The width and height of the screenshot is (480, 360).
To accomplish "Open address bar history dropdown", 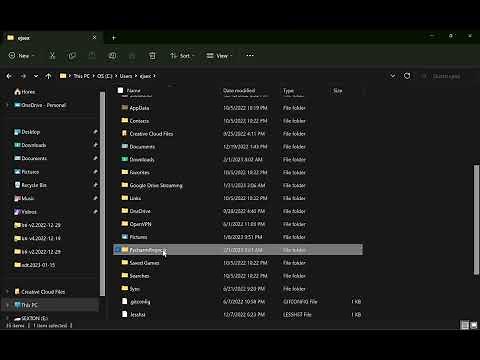I will coord(393,76).
